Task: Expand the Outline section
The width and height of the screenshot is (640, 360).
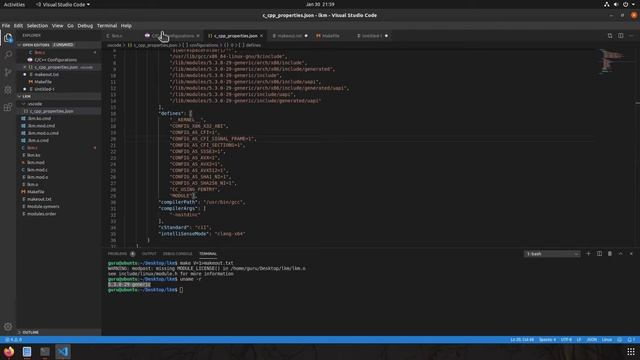Action: [x=60, y=332]
